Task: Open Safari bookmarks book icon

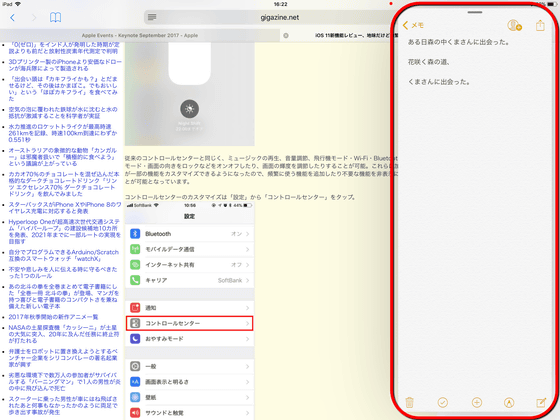Action: tap(55, 17)
